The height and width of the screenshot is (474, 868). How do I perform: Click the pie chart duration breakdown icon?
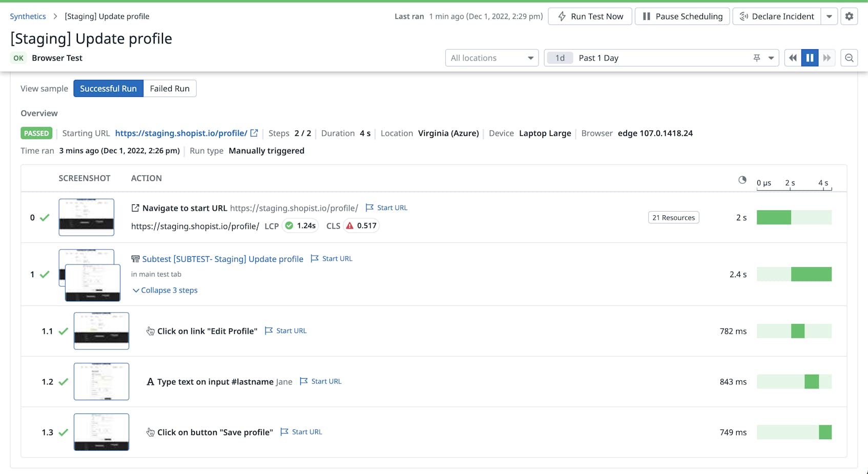tap(741, 180)
